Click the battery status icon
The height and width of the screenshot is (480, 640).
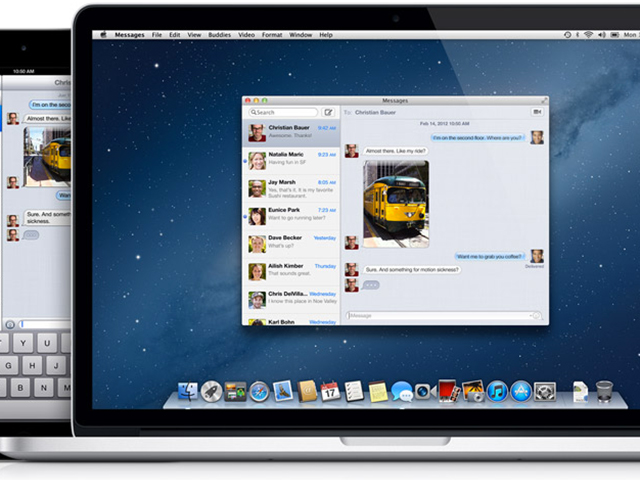[614, 35]
